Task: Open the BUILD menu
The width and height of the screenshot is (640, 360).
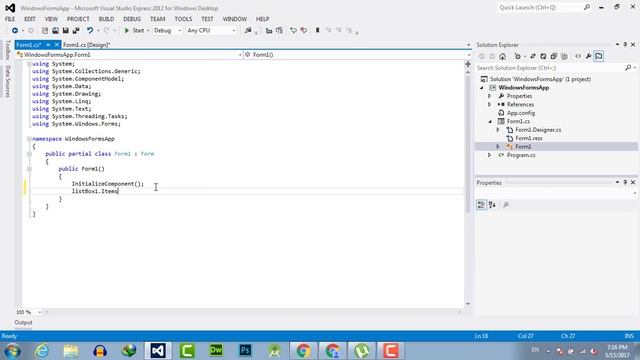Action: coord(107,19)
